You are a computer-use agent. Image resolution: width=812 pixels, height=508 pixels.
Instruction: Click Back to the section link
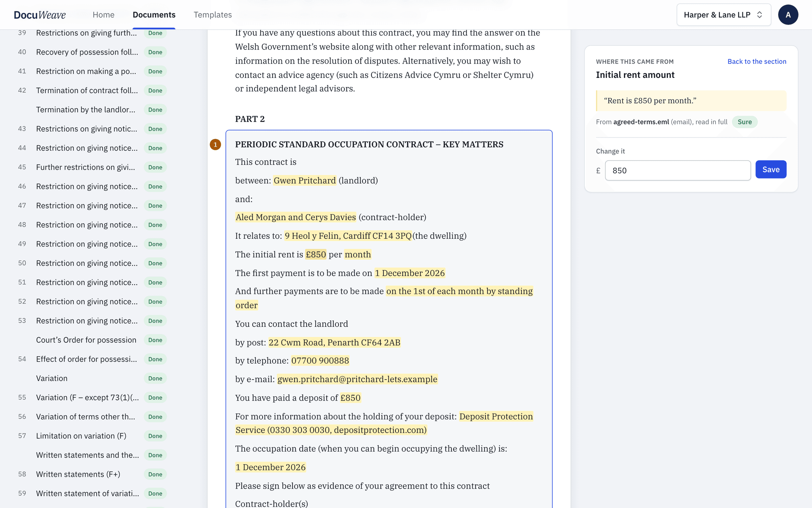click(x=757, y=61)
